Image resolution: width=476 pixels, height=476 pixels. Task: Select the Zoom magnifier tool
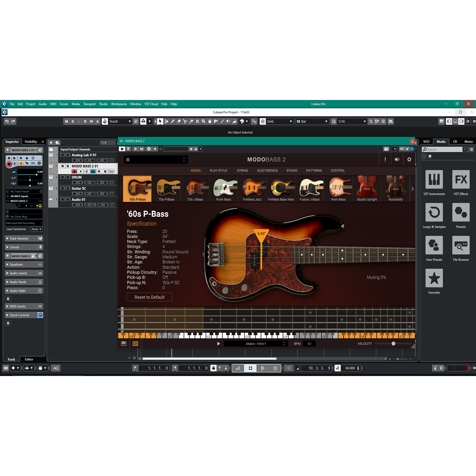tap(203, 121)
